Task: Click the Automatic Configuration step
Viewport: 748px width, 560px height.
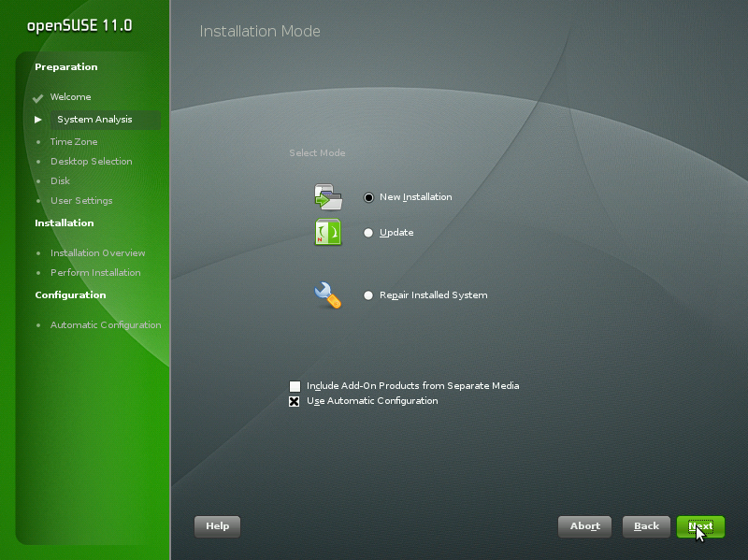Action: pyautogui.click(x=106, y=324)
